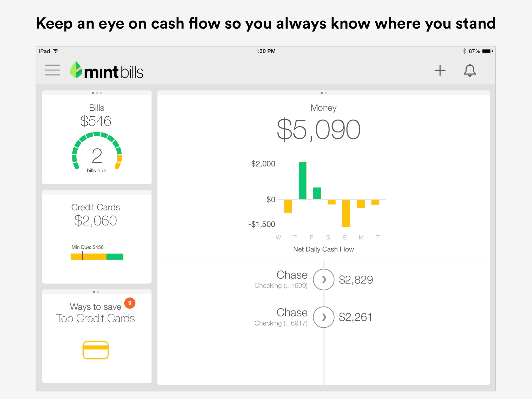Tap the plus add icon
Screen dimensions: 532x399
point(440,70)
